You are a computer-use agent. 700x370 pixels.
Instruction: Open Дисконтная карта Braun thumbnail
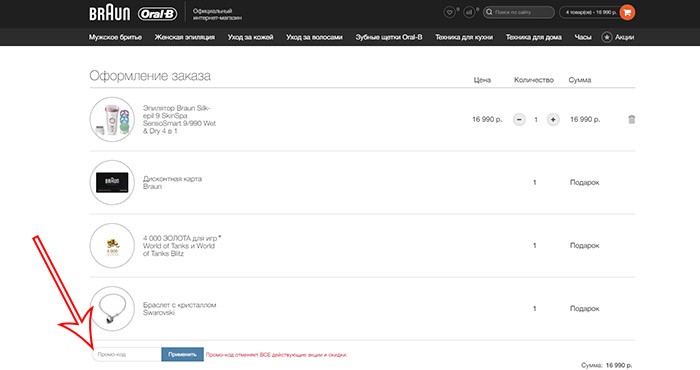click(112, 183)
